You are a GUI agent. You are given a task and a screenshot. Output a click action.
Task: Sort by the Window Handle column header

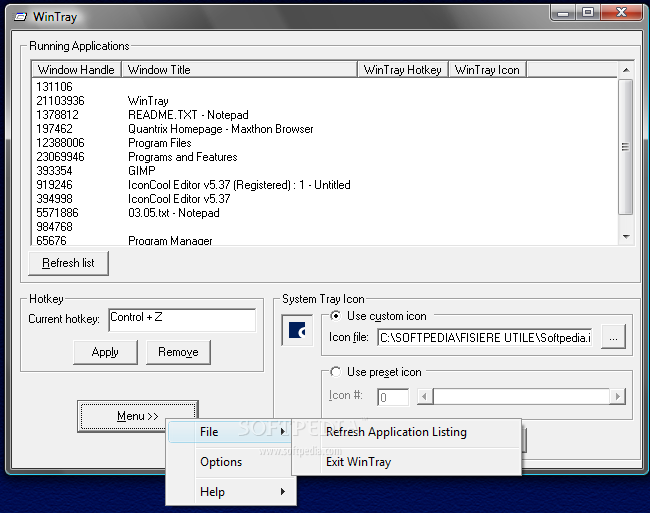coord(76,70)
